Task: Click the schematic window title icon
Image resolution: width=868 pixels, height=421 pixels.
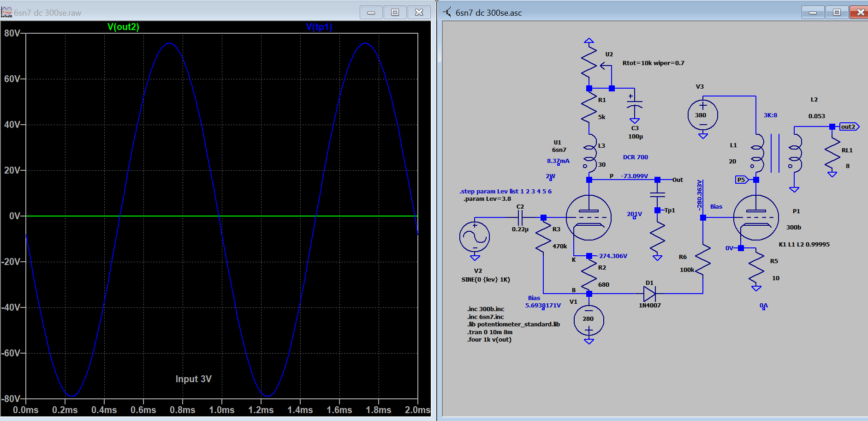Action: coord(447,12)
